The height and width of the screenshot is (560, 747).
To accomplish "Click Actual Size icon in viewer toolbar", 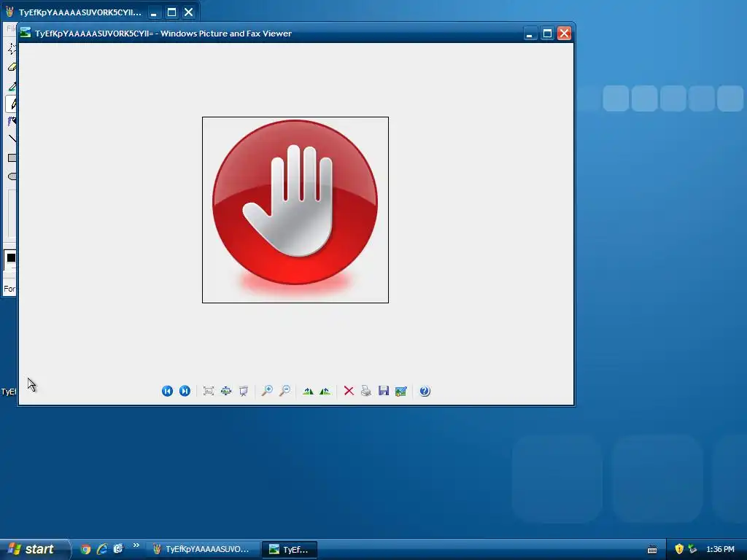I will point(226,391).
